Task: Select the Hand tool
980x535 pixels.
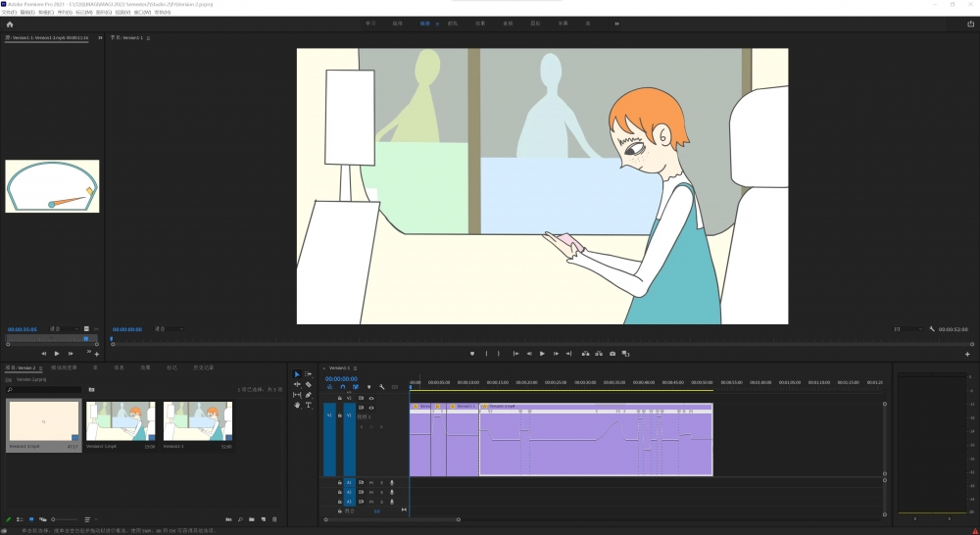Action: [297, 405]
